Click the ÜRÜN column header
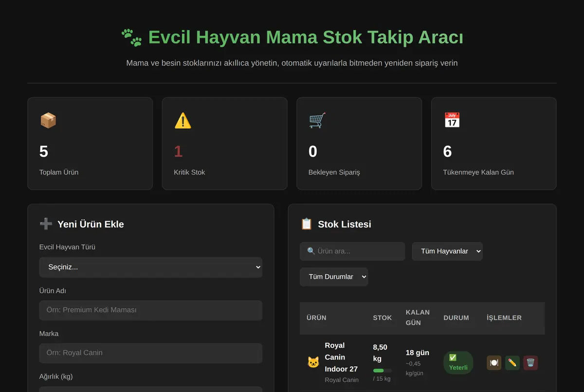Image resolution: width=584 pixels, height=392 pixels. click(316, 318)
